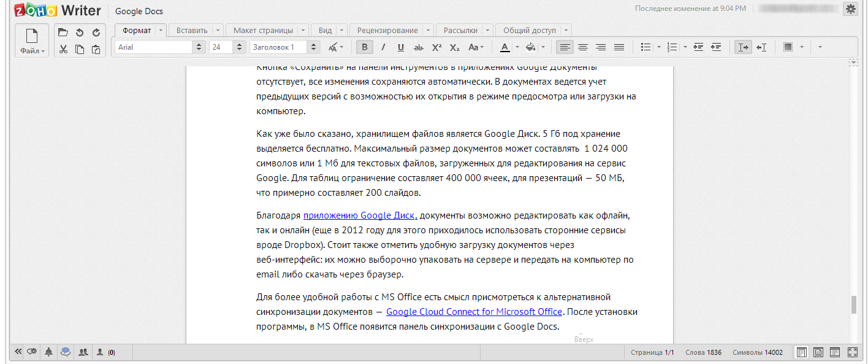Click the Undo arrow icon
Viewport: 868px width, 364px height.
coord(80,33)
